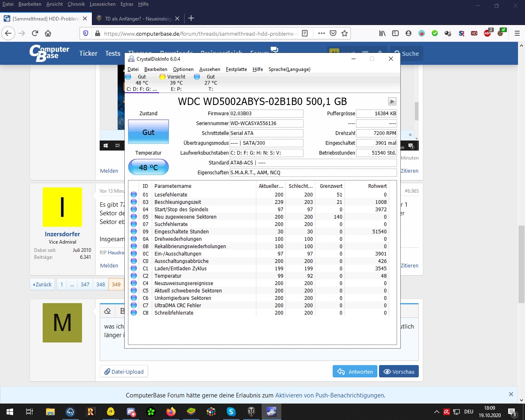Switch to the 'TD als Anfänger?' tab

coord(138,18)
